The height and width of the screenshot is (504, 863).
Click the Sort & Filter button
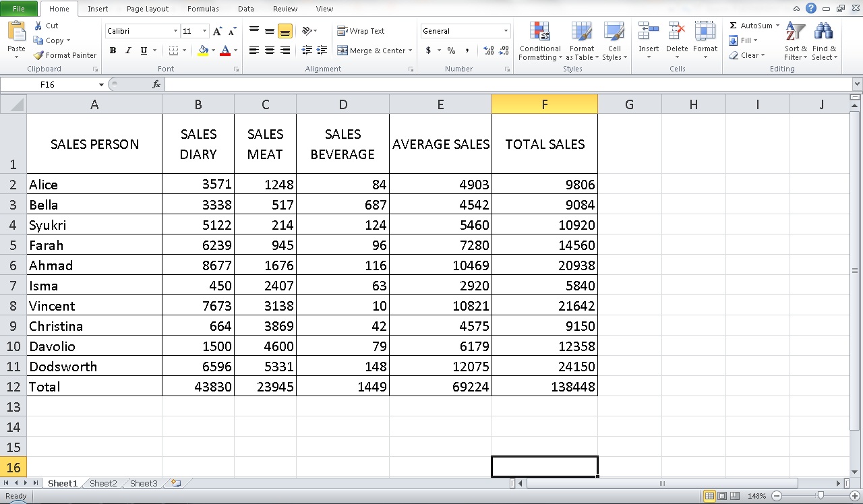tap(795, 40)
